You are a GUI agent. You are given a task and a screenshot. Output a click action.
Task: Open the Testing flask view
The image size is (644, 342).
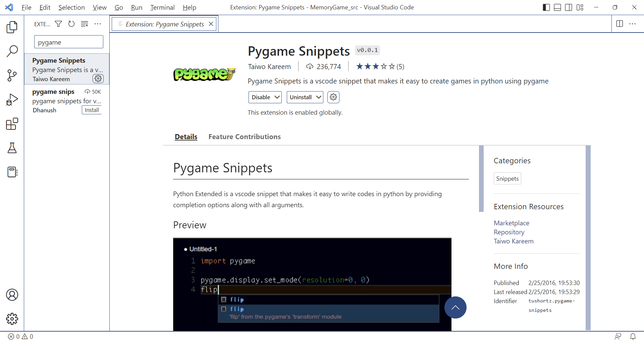[12, 148]
